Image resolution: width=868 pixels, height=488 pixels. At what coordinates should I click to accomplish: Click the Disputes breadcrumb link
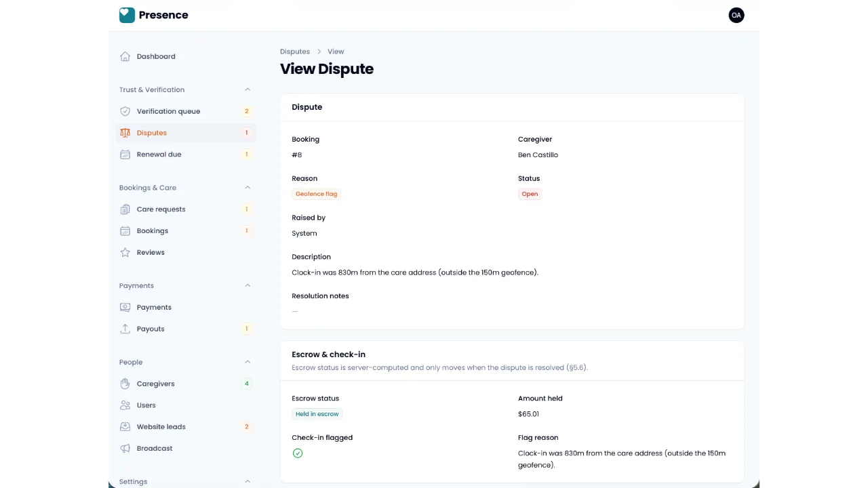tap(295, 52)
